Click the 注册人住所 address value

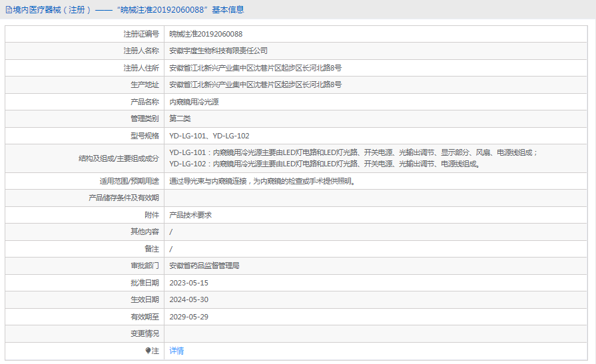tap(255, 68)
